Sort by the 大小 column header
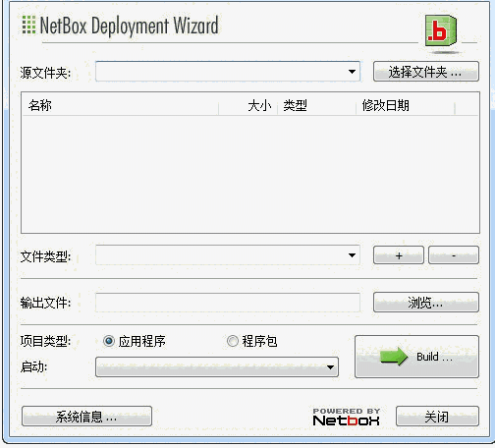The height and width of the screenshot is (448, 495). coord(248,105)
